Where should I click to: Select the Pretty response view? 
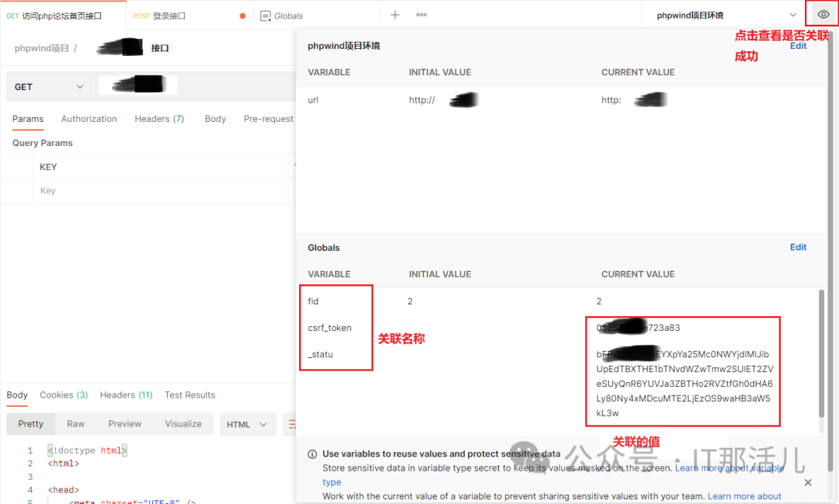click(x=30, y=424)
